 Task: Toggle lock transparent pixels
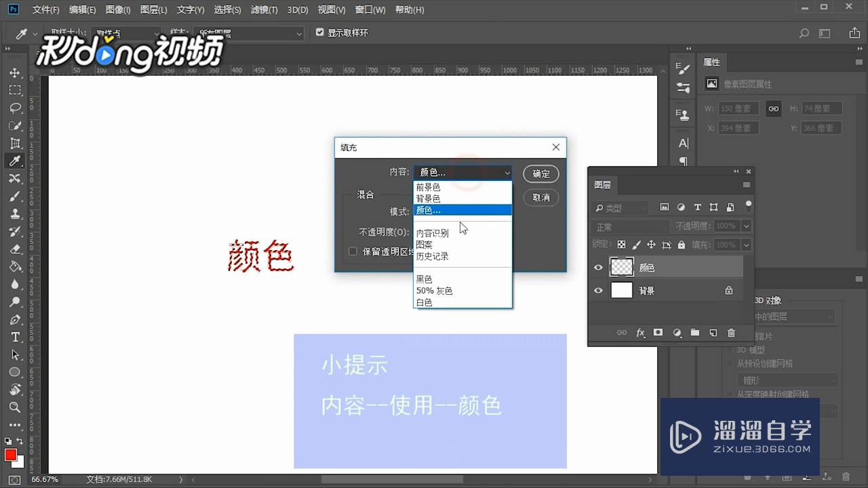pyautogui.click(x=621, y=245)
